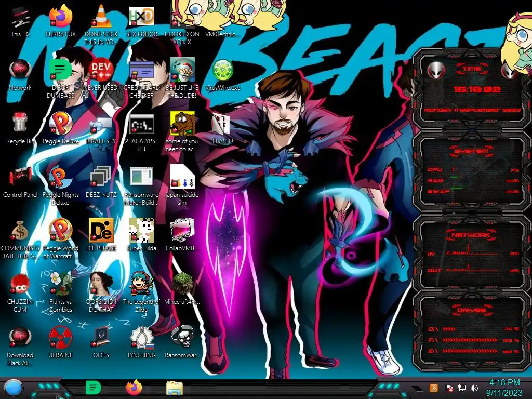Click the CPU usage row in the SYSTEM widget
The height and width of the screenshot is (399, 532).
click(x=474, y=170)
